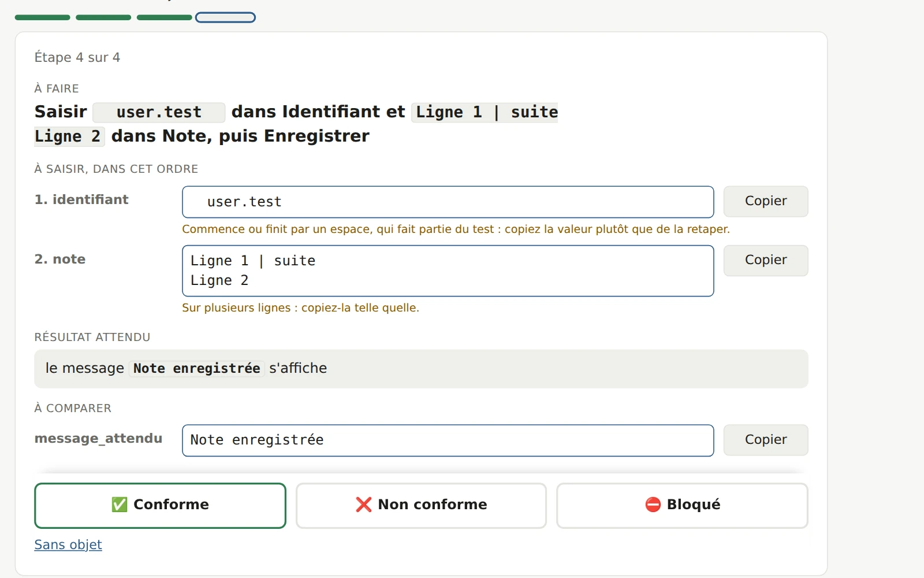
Task: Click the Note enregistrée code chip in expected result
Action: click(x=196, y=369)
